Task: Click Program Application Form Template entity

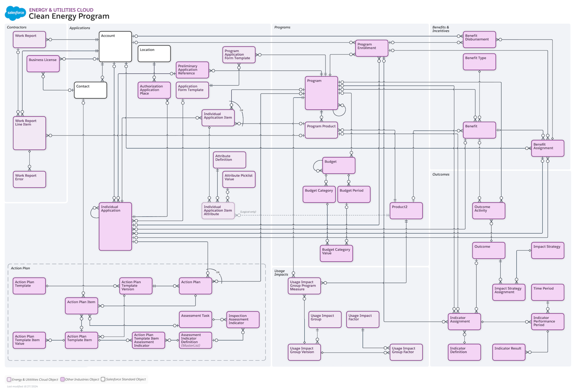Action: (239, 55)
